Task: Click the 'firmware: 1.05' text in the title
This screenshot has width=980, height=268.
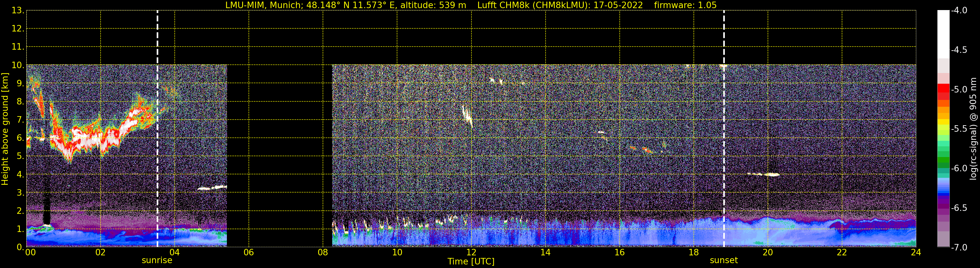Action: 685,5
